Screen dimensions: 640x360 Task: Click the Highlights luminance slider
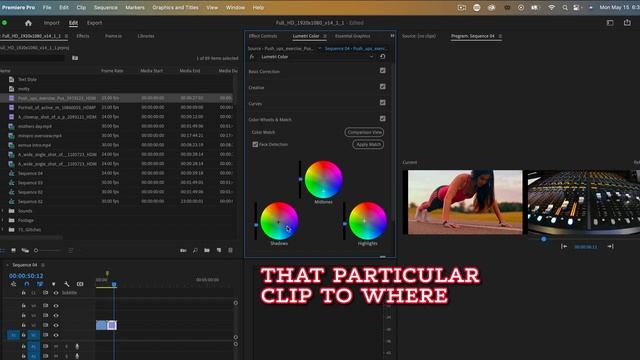344,221
